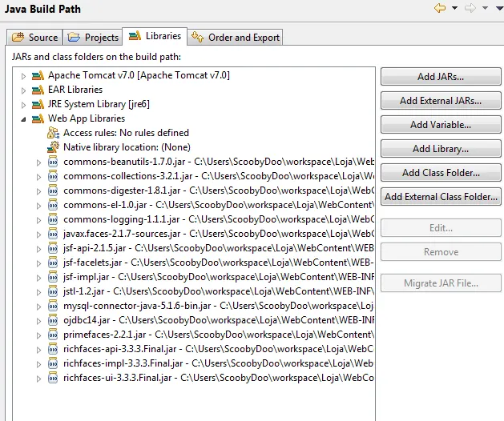Click the jar icon for commons-digester-1.8.1.jar
This screenshot has height=421, width=504.
pos(53,190)
